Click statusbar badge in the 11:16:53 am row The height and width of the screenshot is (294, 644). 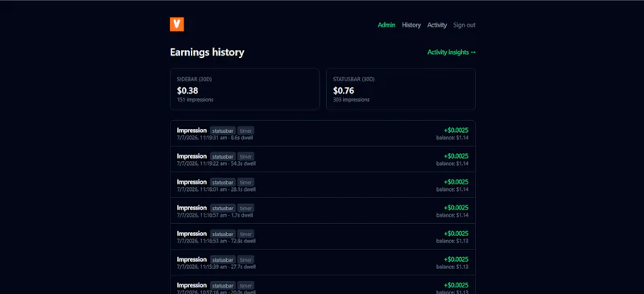point(223,234)
